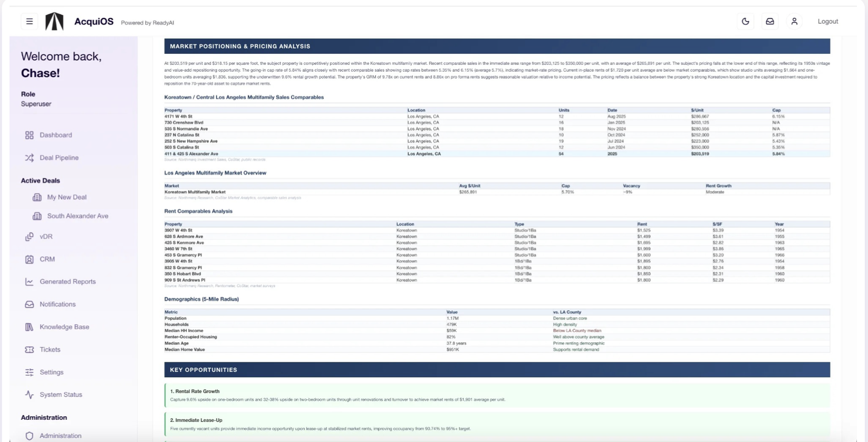Click the Rent Comparables Analysis heading
The image size is (868, 442).
(x=198, y=211)
